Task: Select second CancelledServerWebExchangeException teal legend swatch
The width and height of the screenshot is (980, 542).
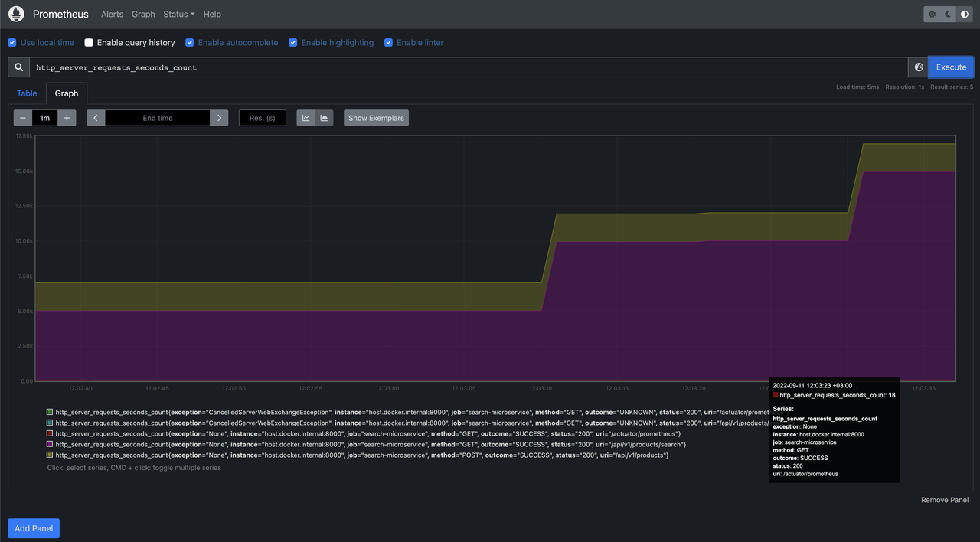Action: pyautogui.click(x=50, y=423)
